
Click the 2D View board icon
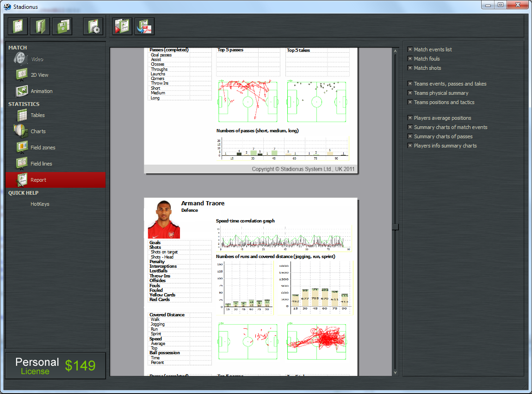pyautogui.click(x=22, y=74)
